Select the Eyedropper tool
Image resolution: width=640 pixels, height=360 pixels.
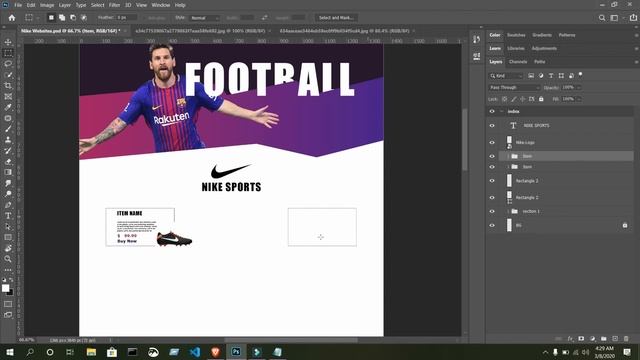click(8, 107)
